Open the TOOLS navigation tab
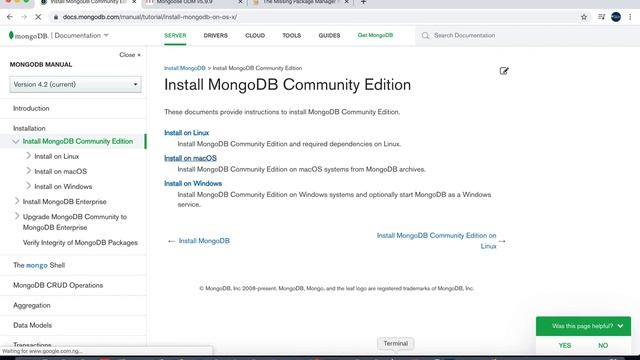Viewport: 640px width, 360px height. 291,36
